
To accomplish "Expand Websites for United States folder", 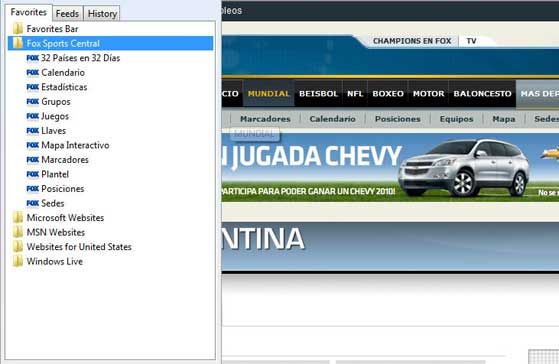I will coord(79,247).
